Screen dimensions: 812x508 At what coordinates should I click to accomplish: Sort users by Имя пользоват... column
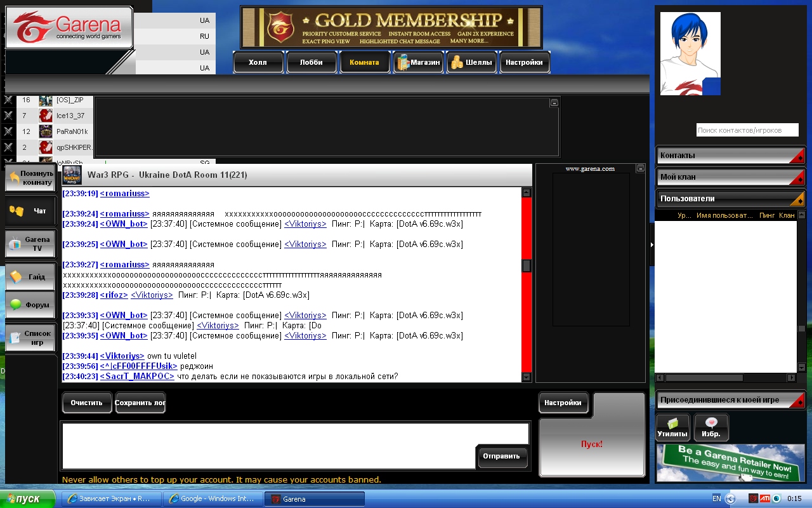(724, 215)
